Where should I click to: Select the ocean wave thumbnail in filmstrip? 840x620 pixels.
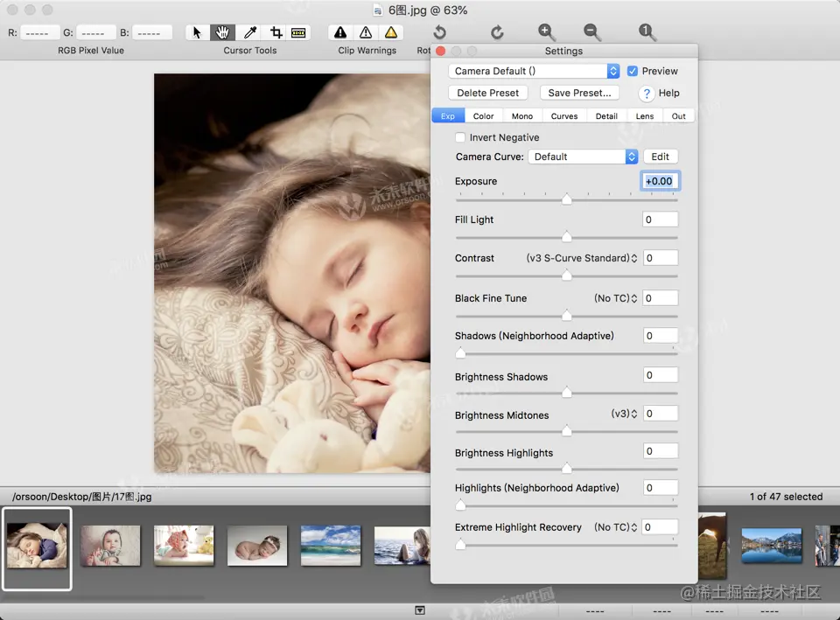[331, 545]
